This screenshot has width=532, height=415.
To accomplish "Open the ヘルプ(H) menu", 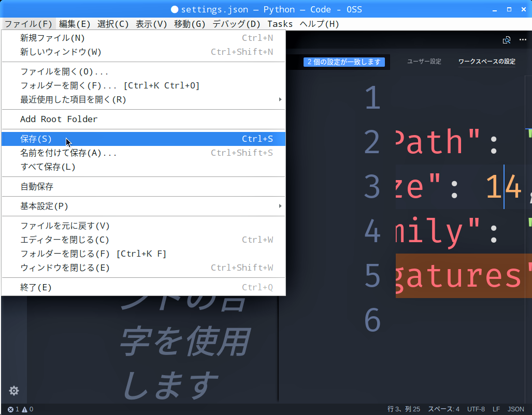I will point(319,24).
